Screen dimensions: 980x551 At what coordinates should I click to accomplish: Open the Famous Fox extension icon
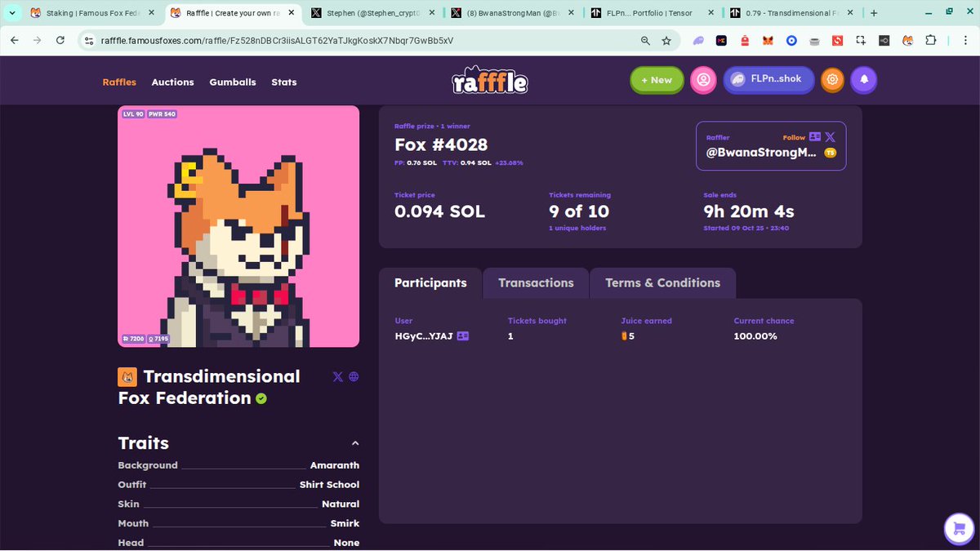[x=907, y=40]
